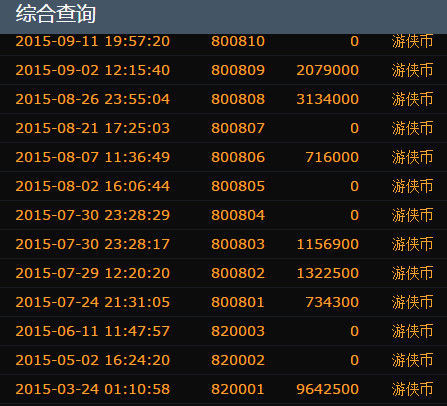The height and width of the screenshot is (406, 447).
Task: Click amount 9642500 in row 820001
Action: click(327, 389)
